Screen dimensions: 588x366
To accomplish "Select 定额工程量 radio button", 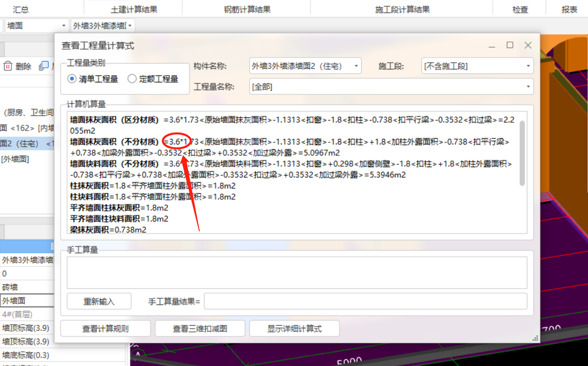I will 132,79.
